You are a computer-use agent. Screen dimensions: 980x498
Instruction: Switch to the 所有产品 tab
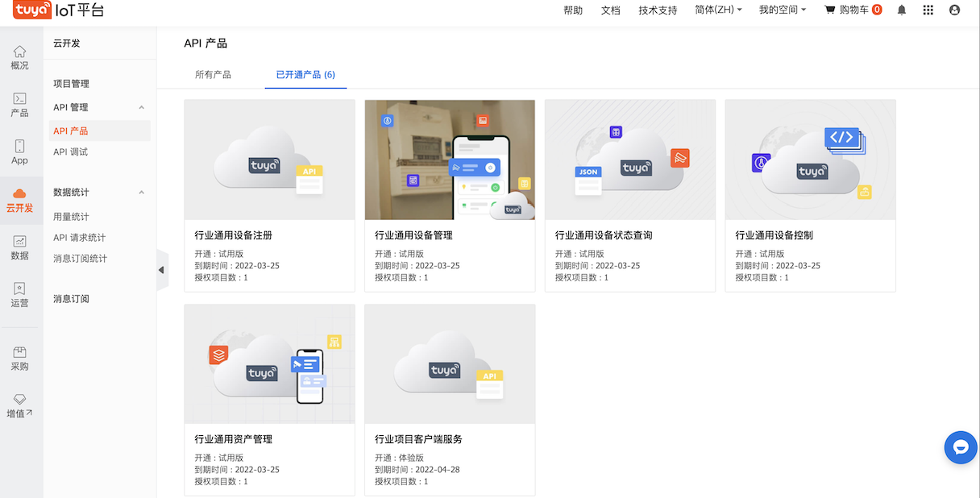[213, 75]
